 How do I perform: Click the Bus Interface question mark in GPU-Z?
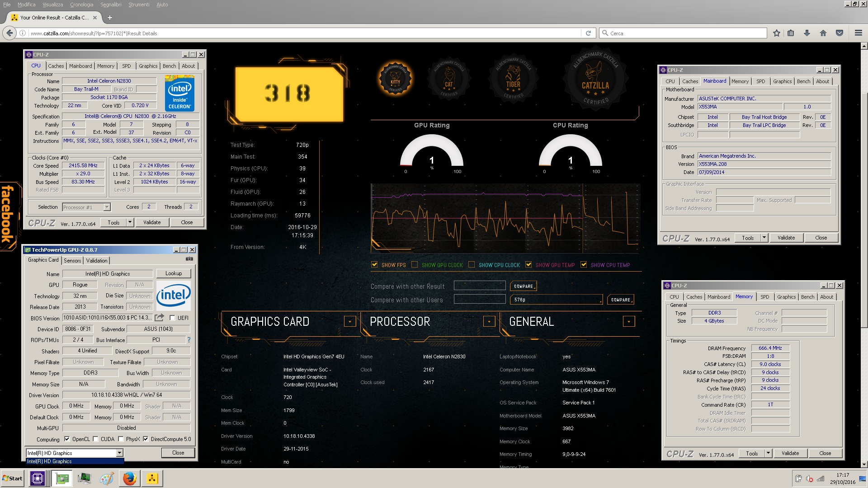coord(189,340)
